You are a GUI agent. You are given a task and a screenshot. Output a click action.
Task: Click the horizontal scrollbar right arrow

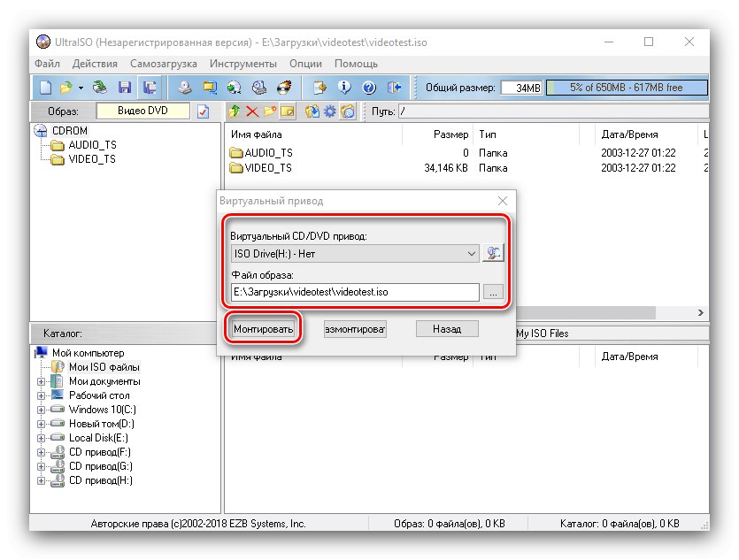(700, 313)
